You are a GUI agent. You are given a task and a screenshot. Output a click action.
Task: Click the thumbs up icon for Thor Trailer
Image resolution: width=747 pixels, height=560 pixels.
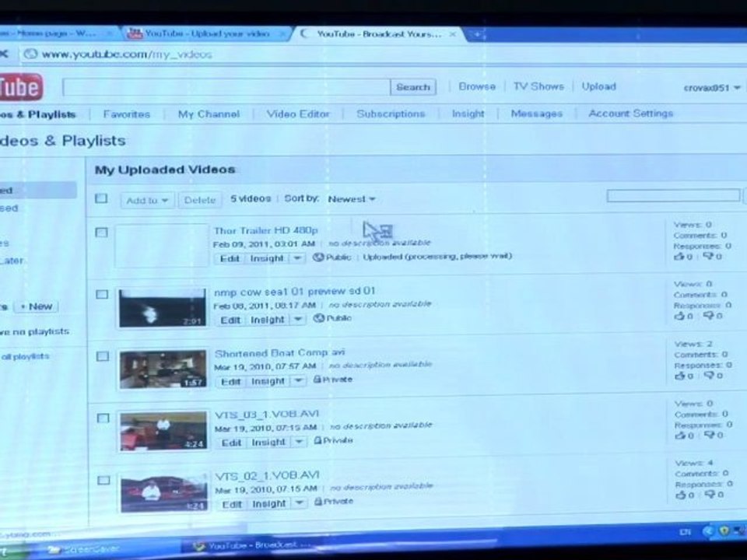(679, 257)
